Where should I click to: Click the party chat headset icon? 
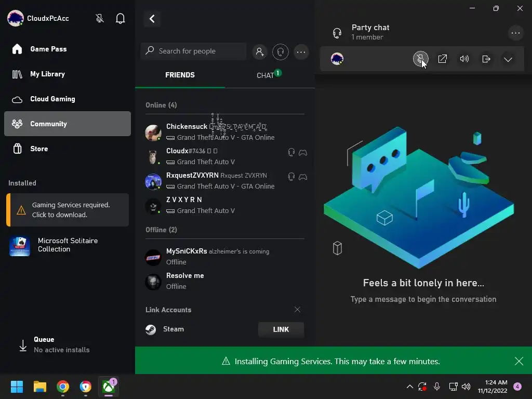(337, 33)
